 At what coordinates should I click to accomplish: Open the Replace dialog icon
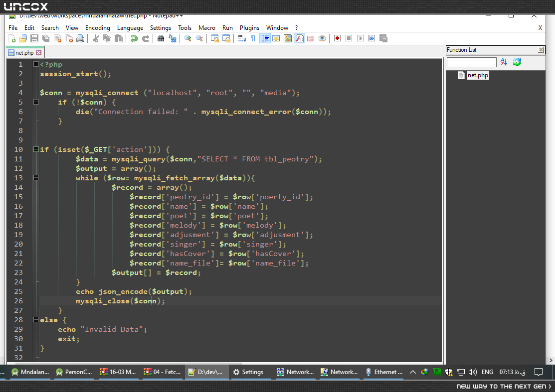point(173,38)
